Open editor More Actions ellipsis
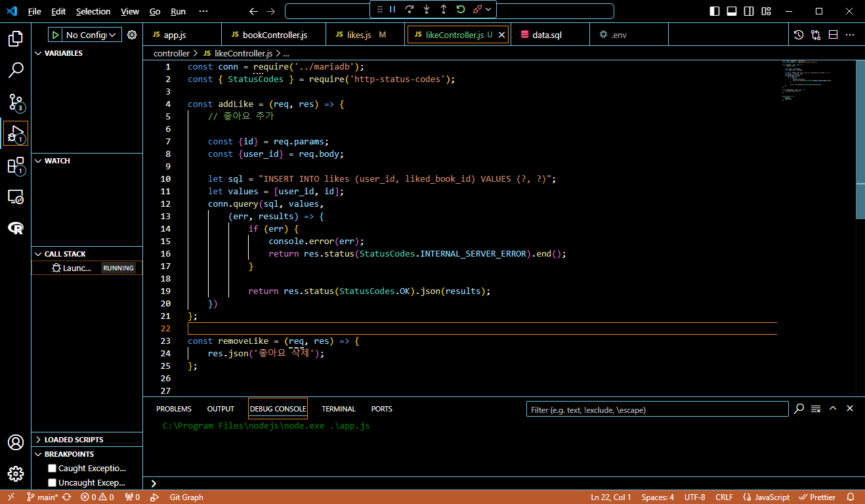Viewport: 865px width, 504px height. click(x=850, y=35)
